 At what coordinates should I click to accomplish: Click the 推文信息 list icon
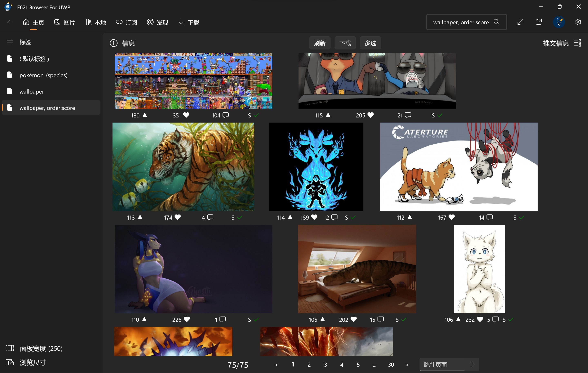click(x=578, y=43)
